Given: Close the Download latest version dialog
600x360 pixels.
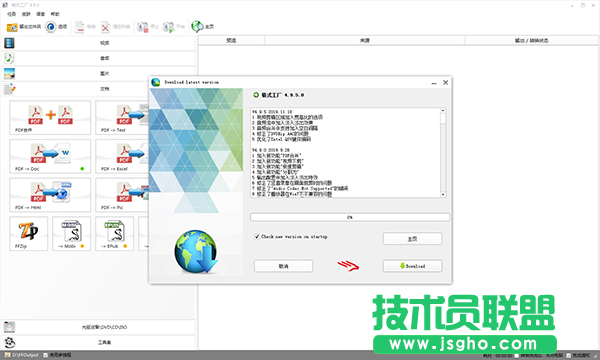Looking at the screenshot, I should pos(445,82).
